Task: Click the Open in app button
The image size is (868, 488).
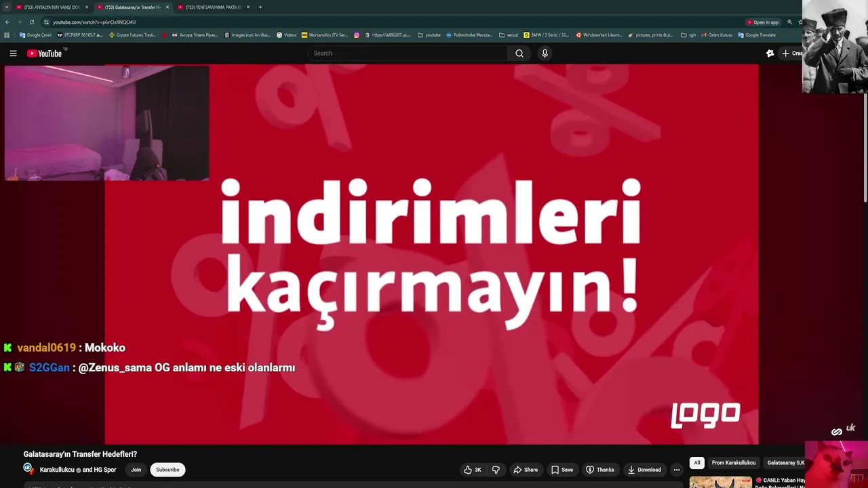Action: click(763, 22)
